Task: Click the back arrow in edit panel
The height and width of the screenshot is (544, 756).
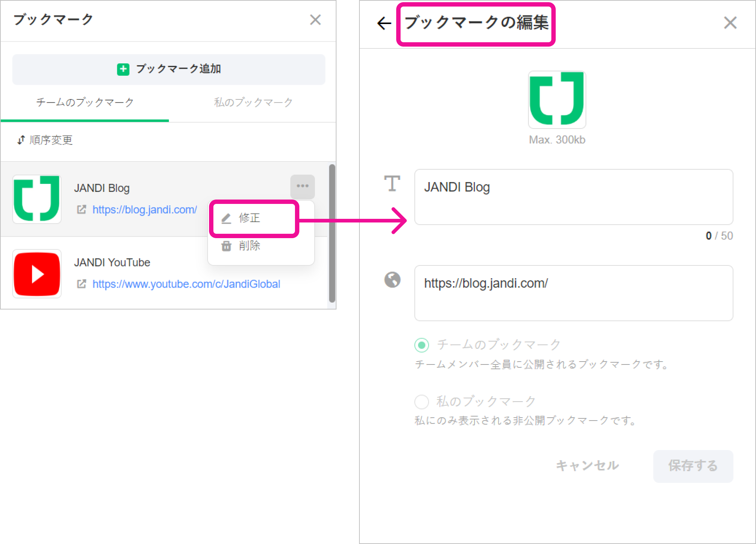Action: [x=384, y=23]
